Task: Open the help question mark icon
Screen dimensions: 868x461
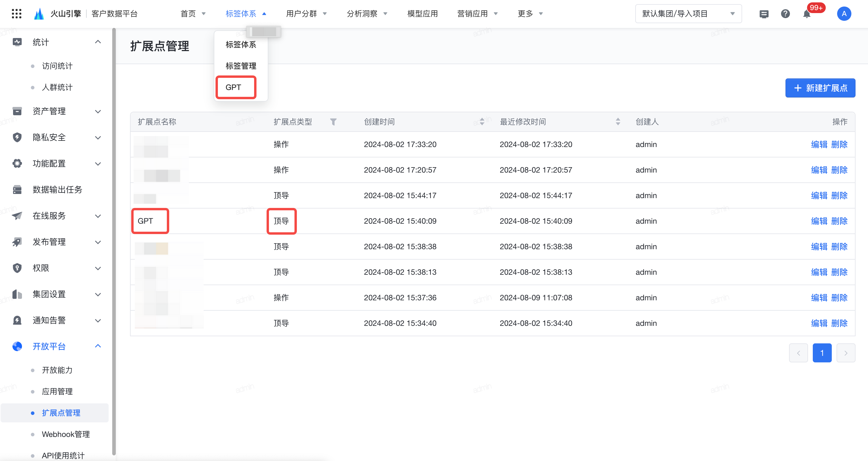Action: (x=785, y=14)
